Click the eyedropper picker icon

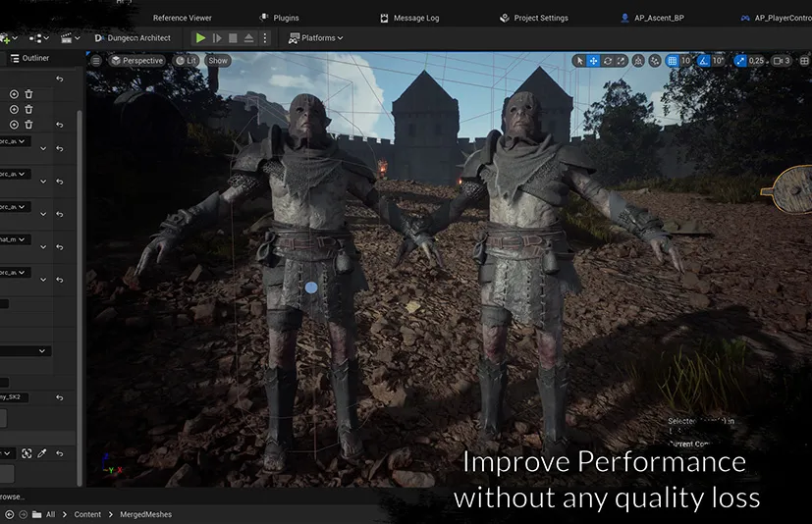coord(42,453)
